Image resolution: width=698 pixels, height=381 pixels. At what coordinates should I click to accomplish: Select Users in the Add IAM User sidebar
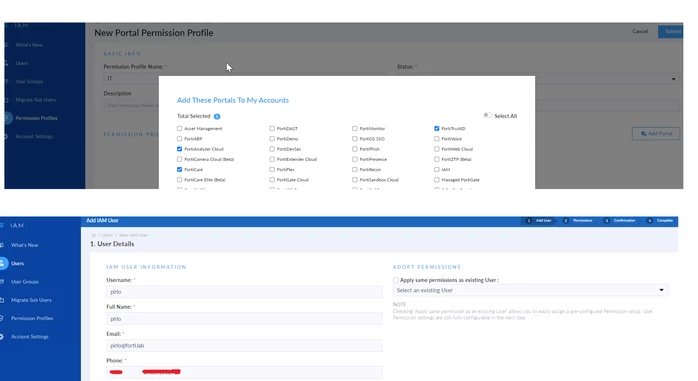17,263
